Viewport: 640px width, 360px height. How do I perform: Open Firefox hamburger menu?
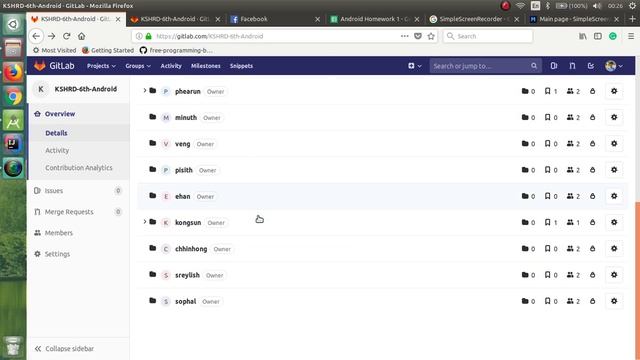(631, 36)
